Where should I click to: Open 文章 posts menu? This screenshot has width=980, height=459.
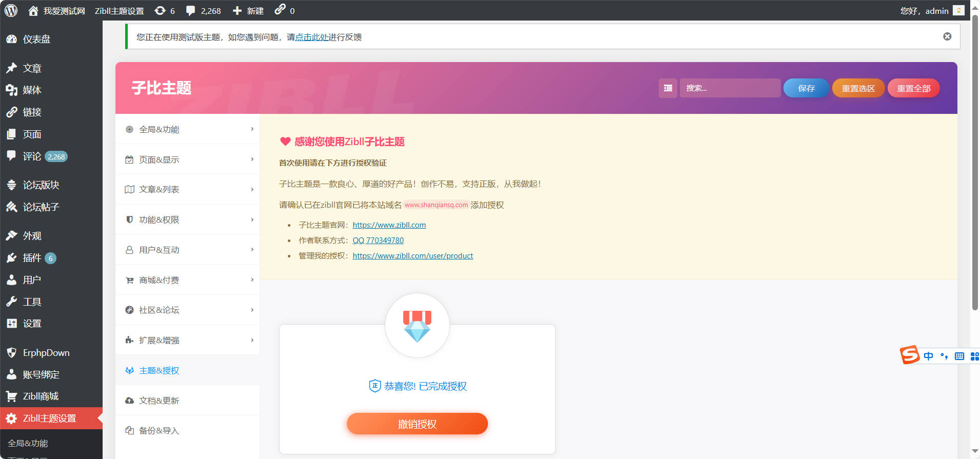51,68
